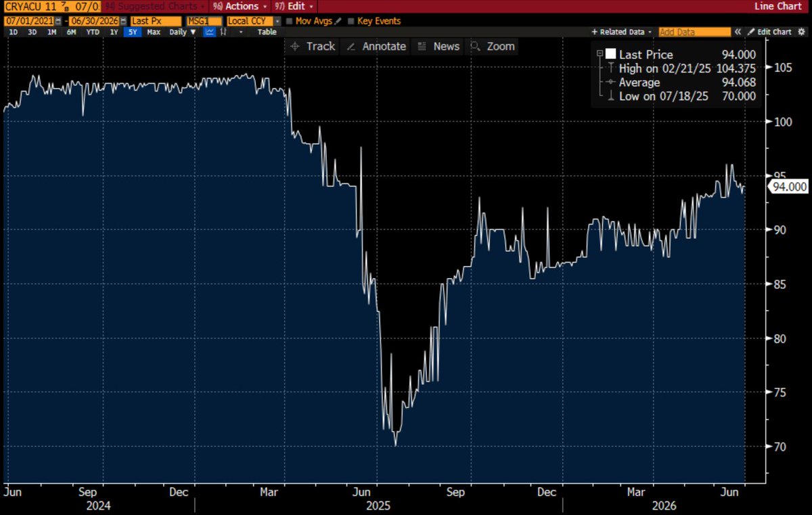Click the Edit Chart pencil button
Viewport: 812px width, 515px height.
click(x=770, y=32)
